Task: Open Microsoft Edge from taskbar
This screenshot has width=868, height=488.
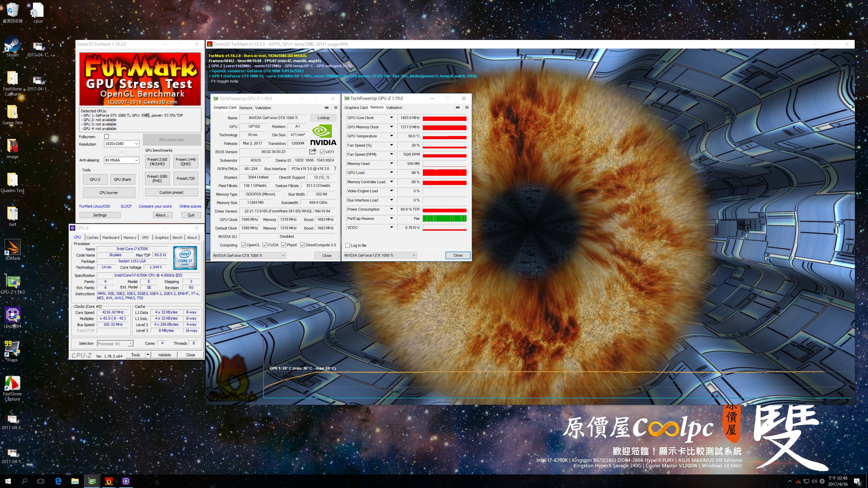Action: (58, 481)
